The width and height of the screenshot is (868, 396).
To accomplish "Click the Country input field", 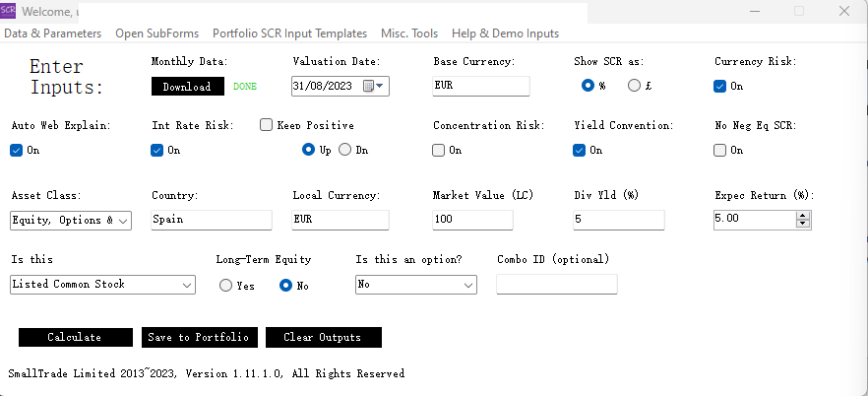I will click(x=212, y=221).
